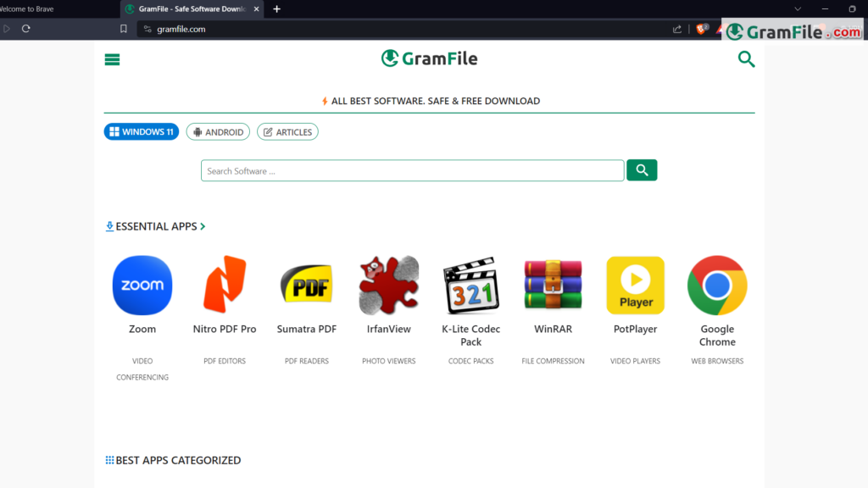Click the magnifier icon in the page header
Screen dimensions: 868x488
point(746,59)
